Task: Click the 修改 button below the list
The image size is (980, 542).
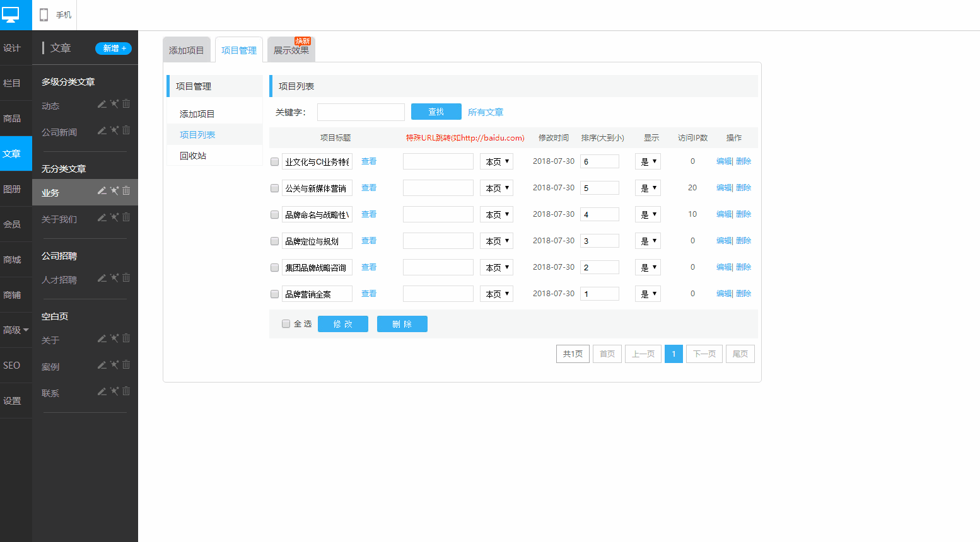Action: pos(343,324)
